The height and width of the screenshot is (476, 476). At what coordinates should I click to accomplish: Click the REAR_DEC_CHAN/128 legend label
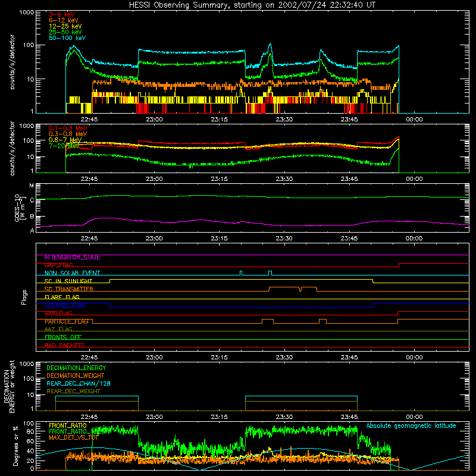point(79,384)
